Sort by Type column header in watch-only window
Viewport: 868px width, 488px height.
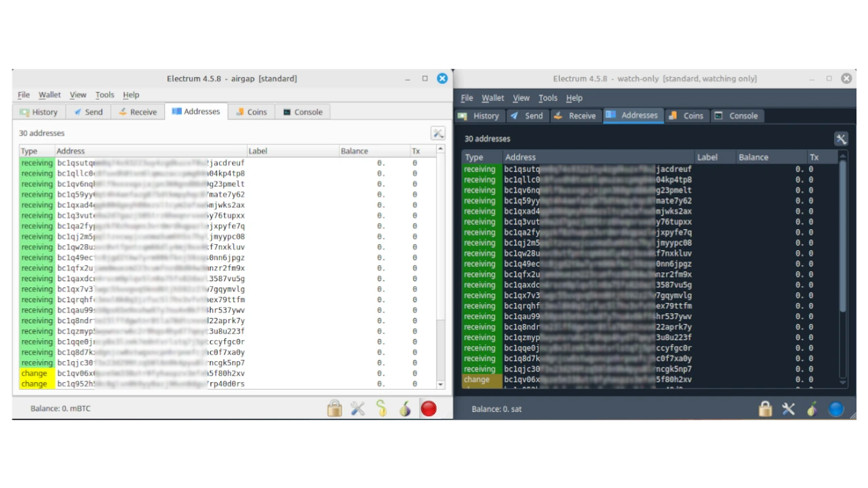pyautogui.click(x=474, y=157)
